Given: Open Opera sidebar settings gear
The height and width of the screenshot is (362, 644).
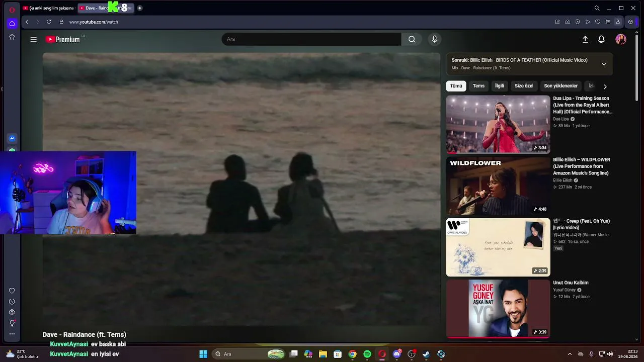Looking at the screenshot, I should (12, 312).
